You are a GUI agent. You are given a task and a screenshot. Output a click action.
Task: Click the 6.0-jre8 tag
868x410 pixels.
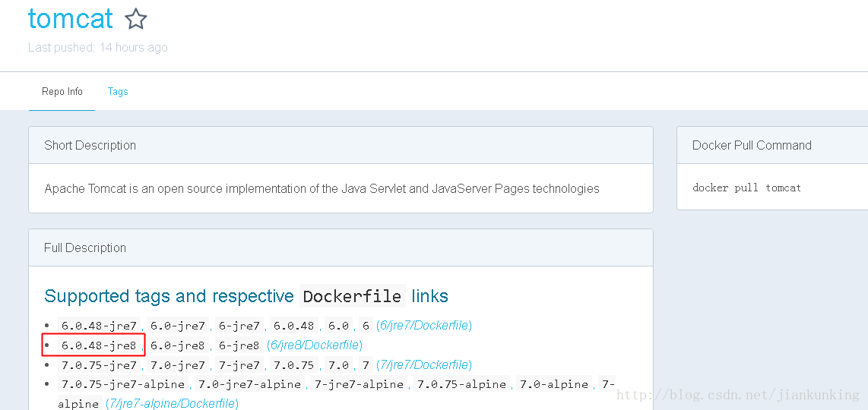178,345
